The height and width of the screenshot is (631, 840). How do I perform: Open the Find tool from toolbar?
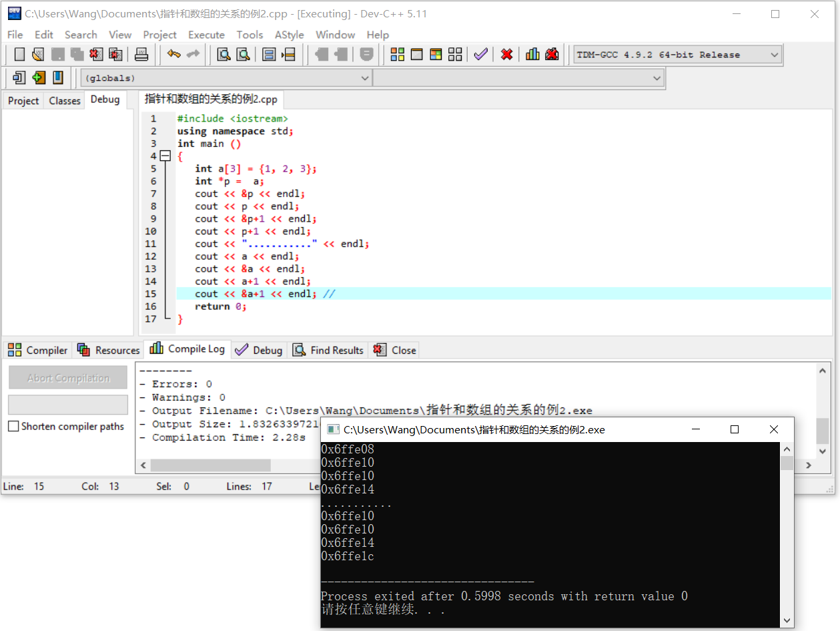[224, 55]
